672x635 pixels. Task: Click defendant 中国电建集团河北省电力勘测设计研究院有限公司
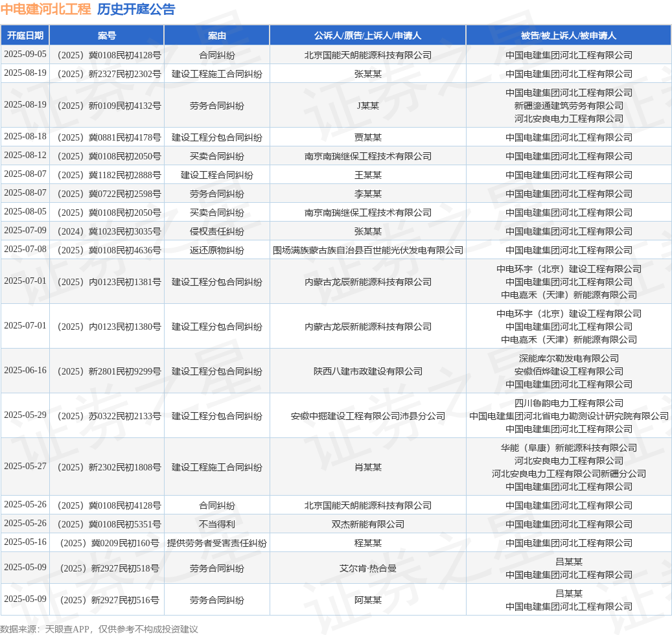point(569,416)
